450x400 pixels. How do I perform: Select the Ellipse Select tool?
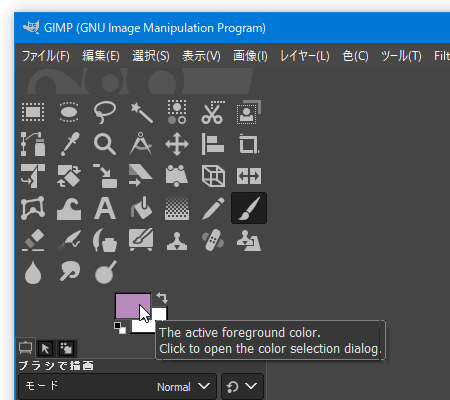click(x=69, y=112)
